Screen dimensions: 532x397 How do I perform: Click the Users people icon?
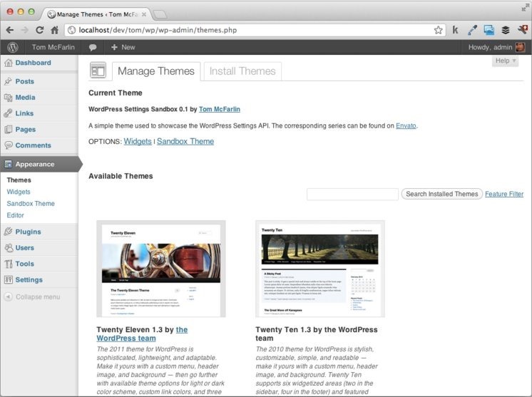[x=8, y=248]
